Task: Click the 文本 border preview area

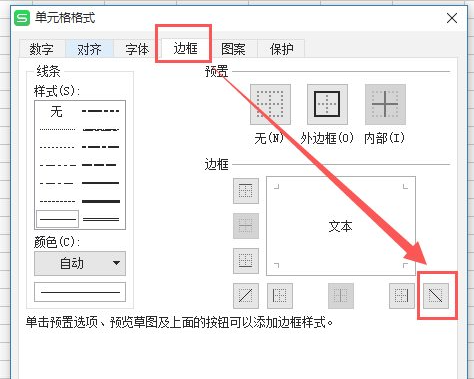Action: tap(341, 226)
